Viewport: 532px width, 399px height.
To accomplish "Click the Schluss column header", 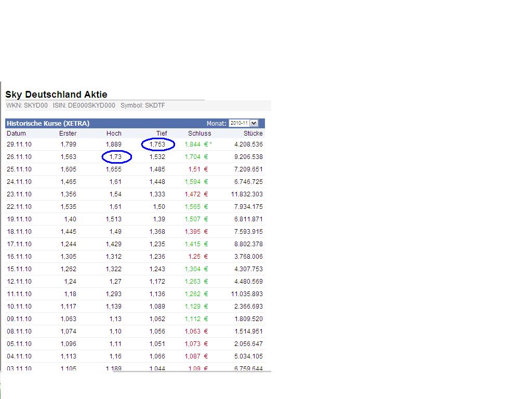I will (x=199, y=134).
